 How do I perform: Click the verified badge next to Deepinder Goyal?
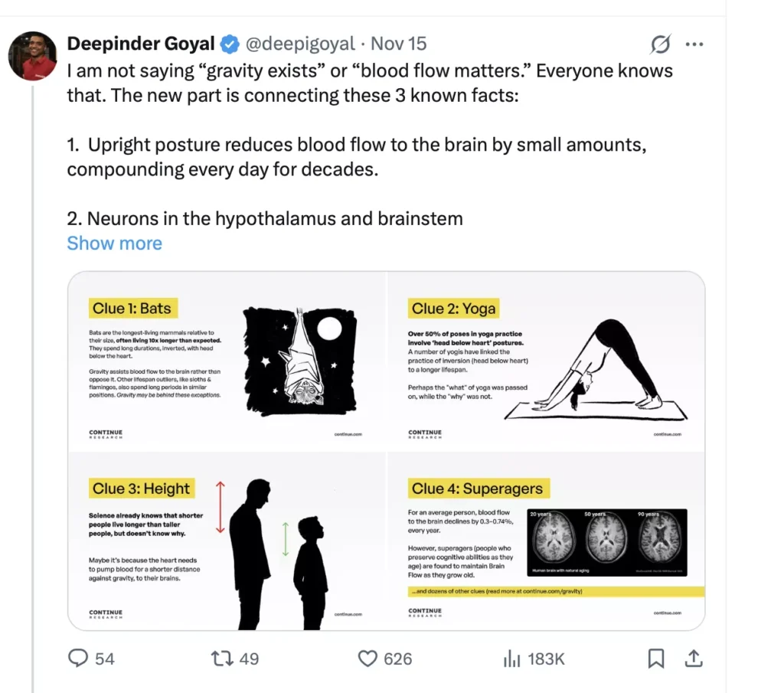tap(230, 44)
